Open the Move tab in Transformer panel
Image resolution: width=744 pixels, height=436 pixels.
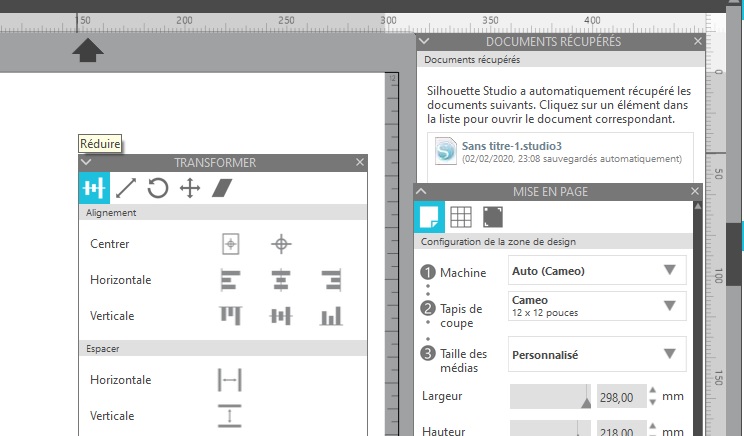point(190,188)
